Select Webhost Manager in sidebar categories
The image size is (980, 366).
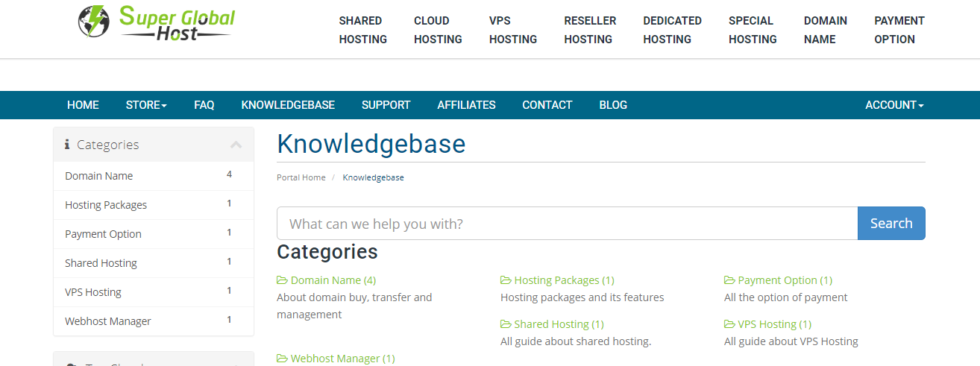point(108,321)
